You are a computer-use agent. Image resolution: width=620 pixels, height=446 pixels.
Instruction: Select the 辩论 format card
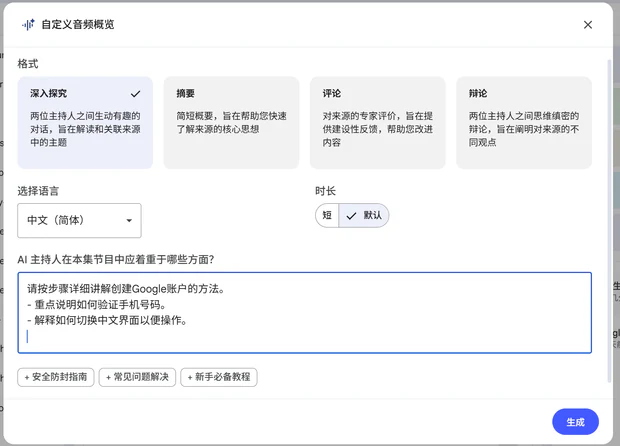coord(524,123)
